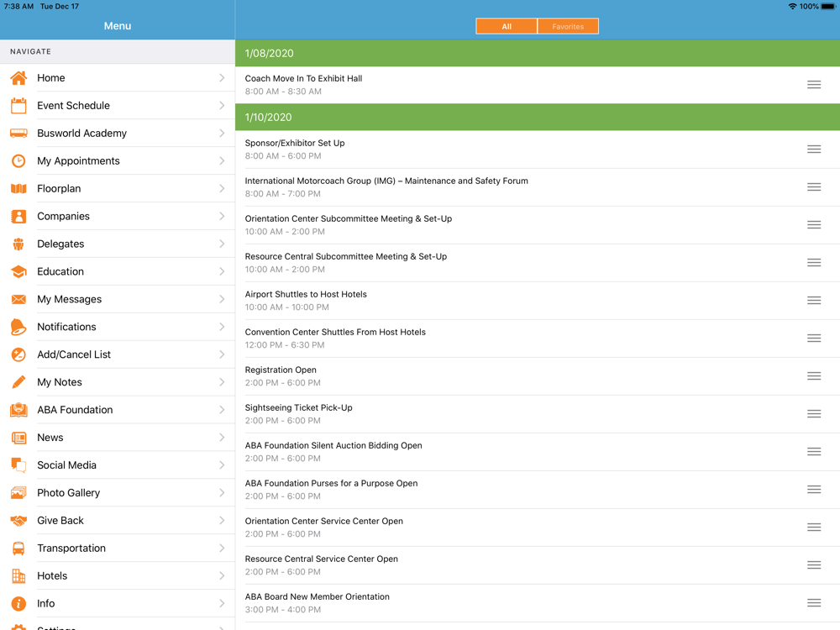Tap the Companies contact card icon
Image resolution: width=840 pixels, height=630 pixels.
[18, 217]
